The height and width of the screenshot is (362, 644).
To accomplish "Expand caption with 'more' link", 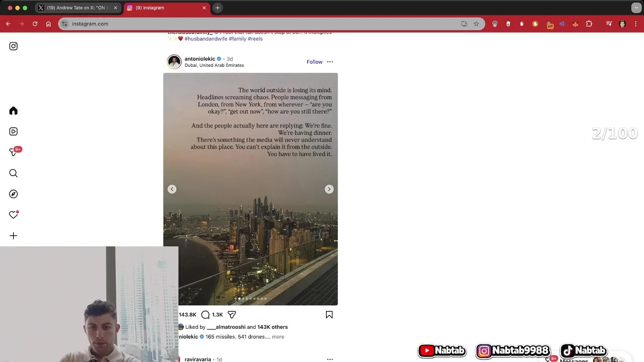I will 278,337.
